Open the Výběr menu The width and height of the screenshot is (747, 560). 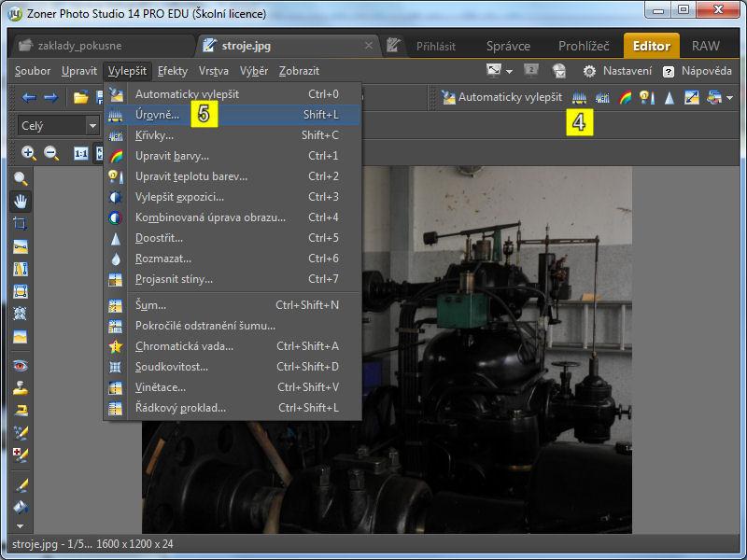pos(254,71)
